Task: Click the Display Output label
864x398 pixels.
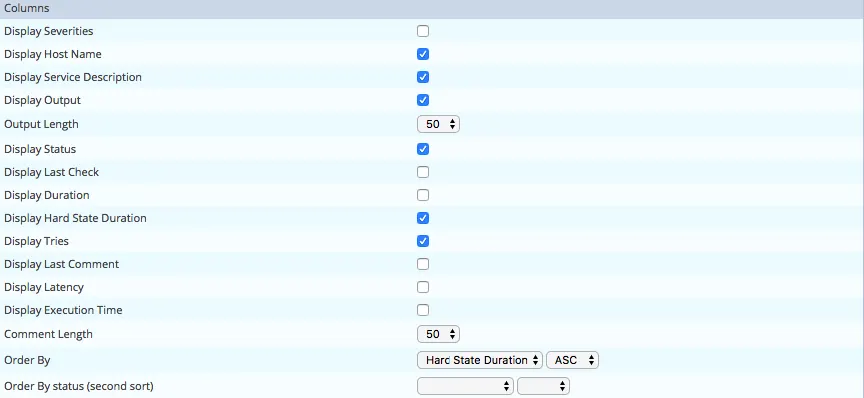Action: (42, 100)
